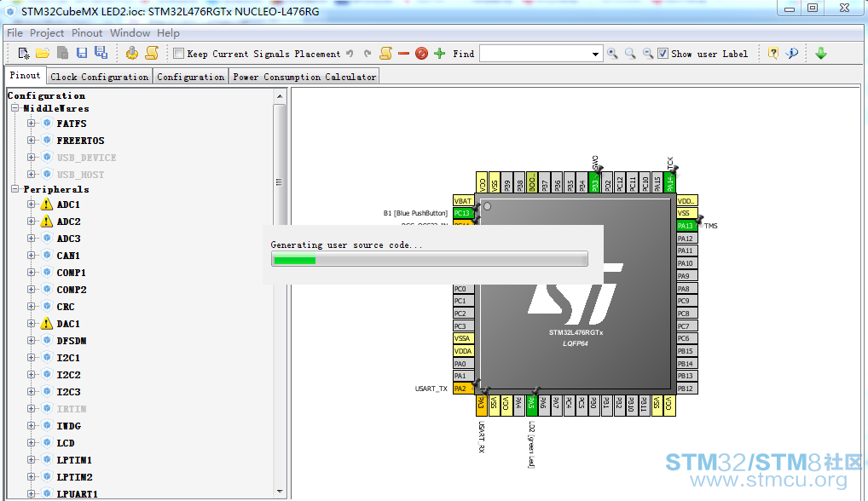Switch to the Configuration tab
Screen dimensions: 868x501
190,77
